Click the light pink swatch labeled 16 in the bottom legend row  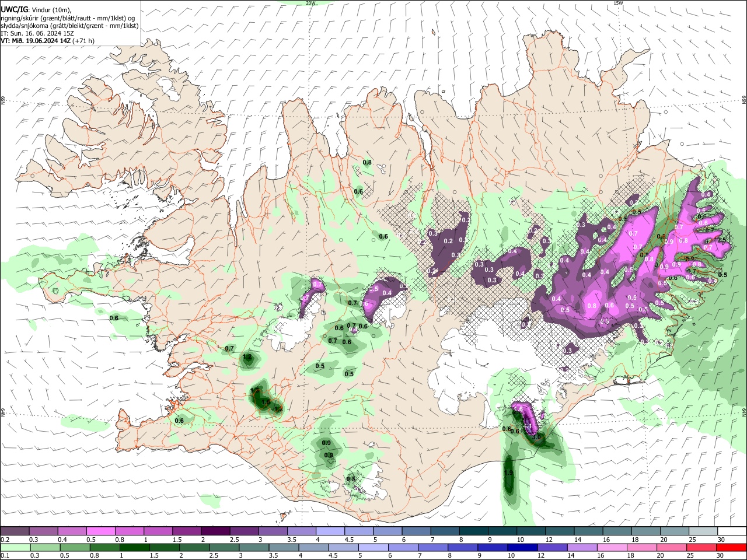click(612, 548)
